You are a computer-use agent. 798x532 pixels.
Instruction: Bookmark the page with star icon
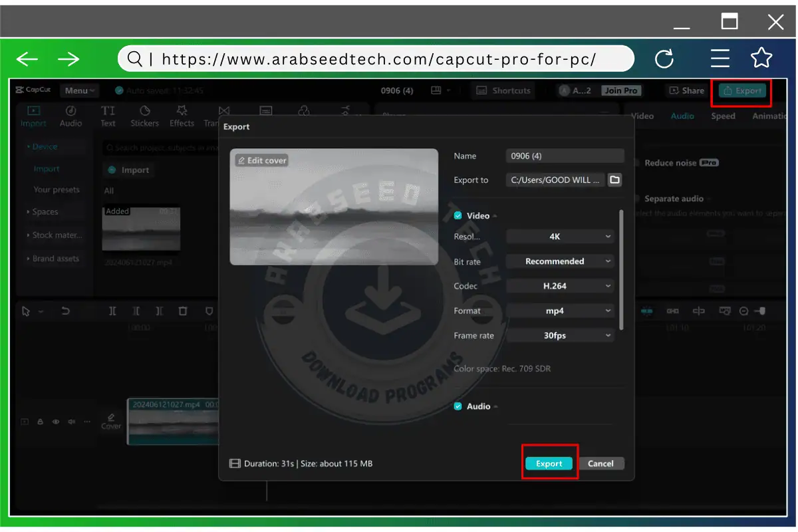pyautogui.click(x=761, y=59)
